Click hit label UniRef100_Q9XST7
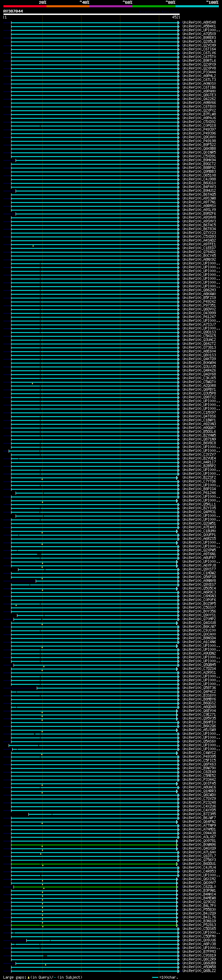Viewport: 222px width, 980px height. tap(199, 569)
